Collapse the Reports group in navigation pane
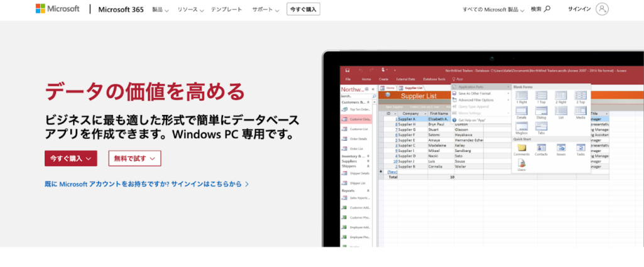Screen dimensions: 644x267 (x=368, y=191)
